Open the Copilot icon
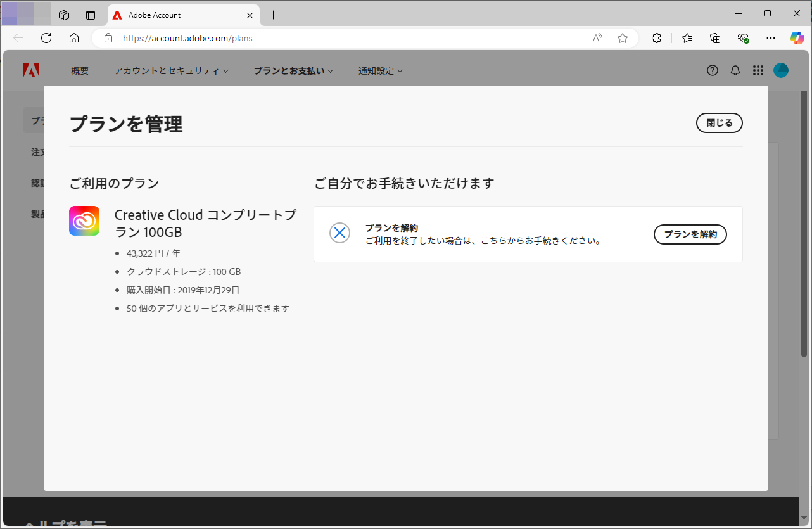Image resolution: width=812 pixels, height=529 pixels. pos(797,38)
